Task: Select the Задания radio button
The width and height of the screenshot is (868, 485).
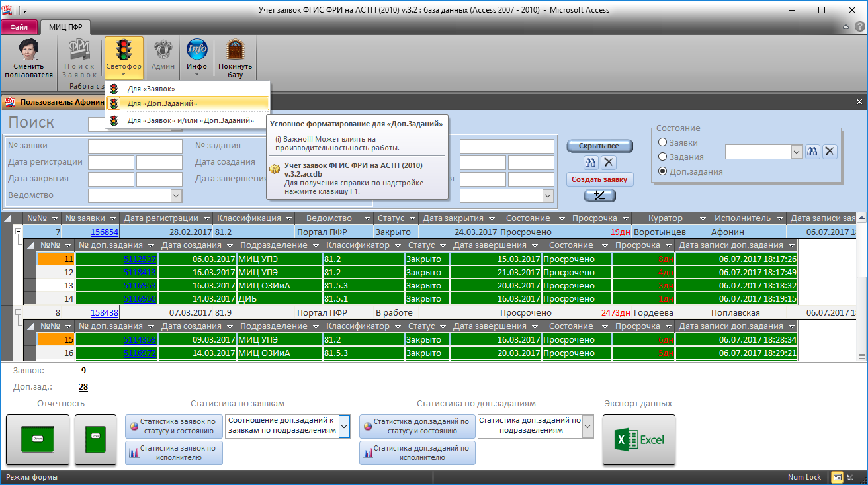Action: (662, 157)
